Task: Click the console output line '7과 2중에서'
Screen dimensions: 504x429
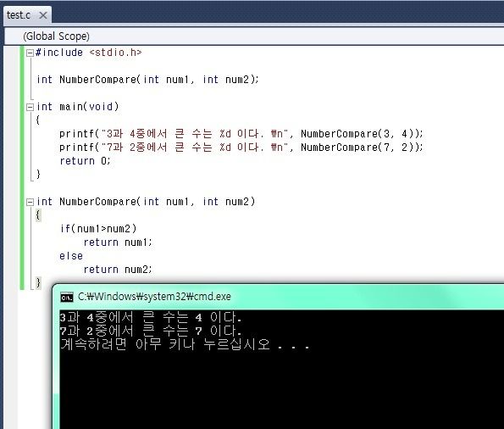Action: click(151, 331)
